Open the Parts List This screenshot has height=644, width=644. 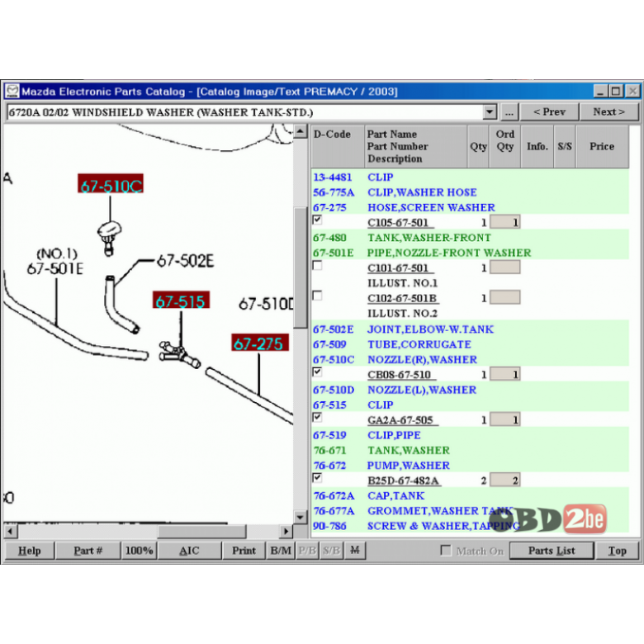(552, 551)
